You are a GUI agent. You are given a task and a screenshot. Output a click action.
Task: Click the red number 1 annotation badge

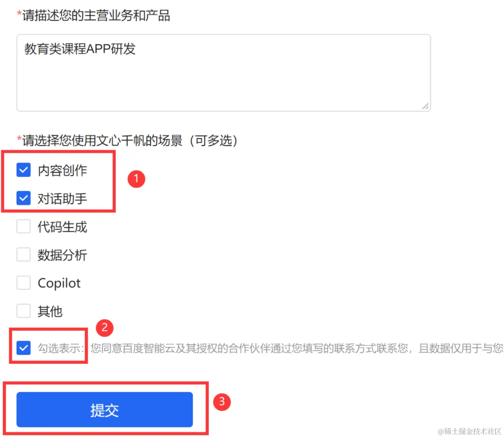pyautogui.click(x=136, y=179)
